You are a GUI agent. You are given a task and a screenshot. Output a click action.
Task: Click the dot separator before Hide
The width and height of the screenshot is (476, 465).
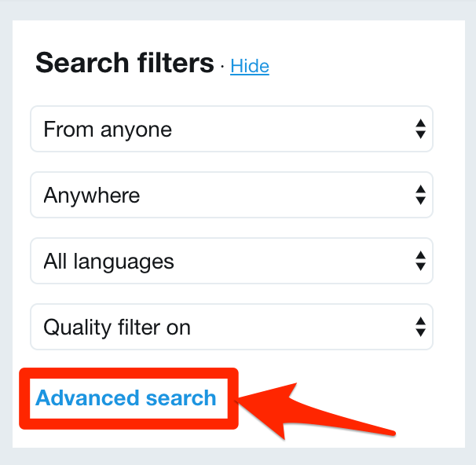222,66
